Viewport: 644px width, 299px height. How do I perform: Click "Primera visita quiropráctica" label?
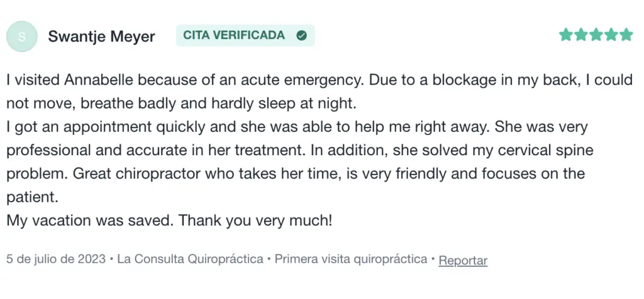[x=351, y=259]
